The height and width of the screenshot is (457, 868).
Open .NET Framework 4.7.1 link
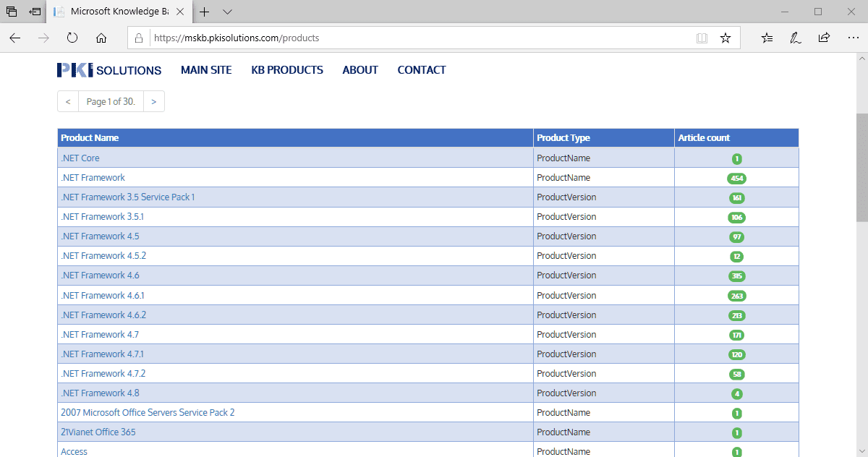point(102,354)
